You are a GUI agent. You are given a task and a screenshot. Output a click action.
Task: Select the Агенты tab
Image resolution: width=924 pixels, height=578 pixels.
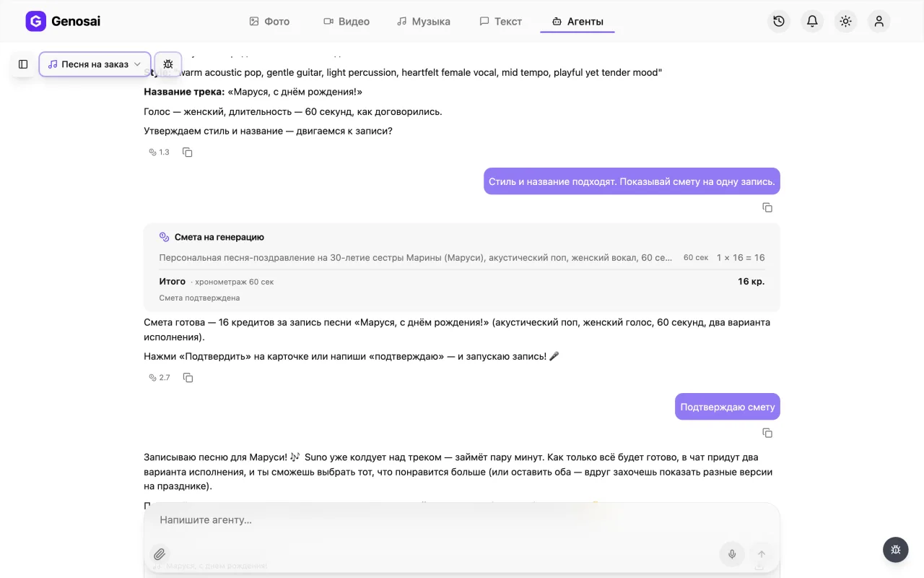point(577,22)
